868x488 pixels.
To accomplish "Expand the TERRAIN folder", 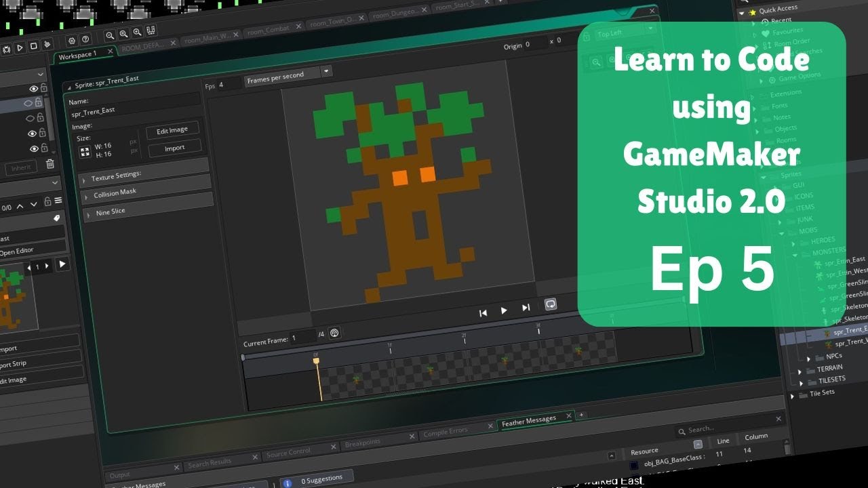I will 800,371.
